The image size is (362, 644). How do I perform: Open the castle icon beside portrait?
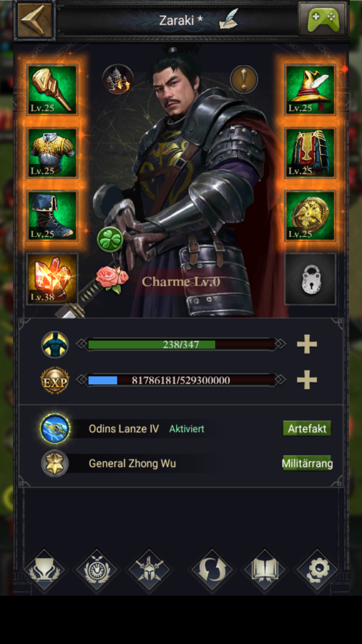(x=118, y=80)
